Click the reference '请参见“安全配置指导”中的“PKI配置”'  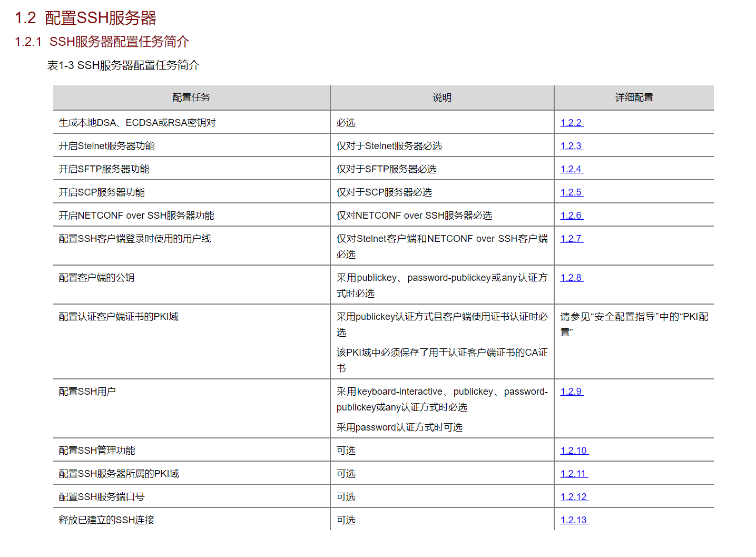pyautogui.click(x=634, y=325)
